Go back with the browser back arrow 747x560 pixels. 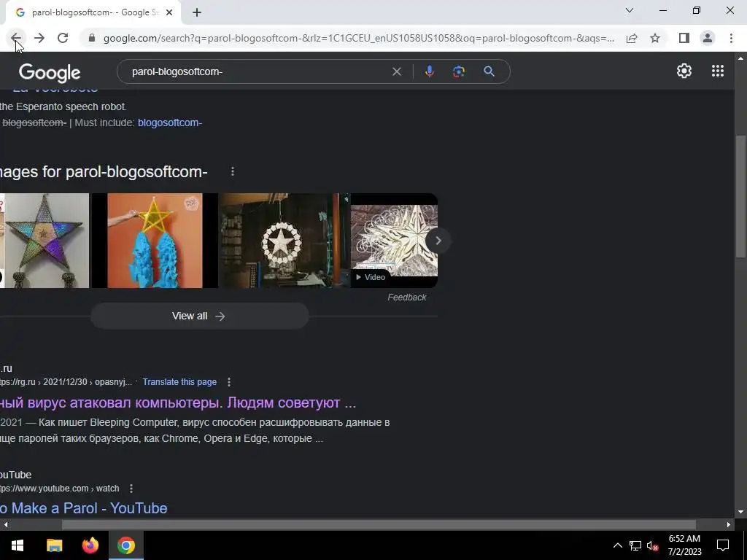click(16, 38)
